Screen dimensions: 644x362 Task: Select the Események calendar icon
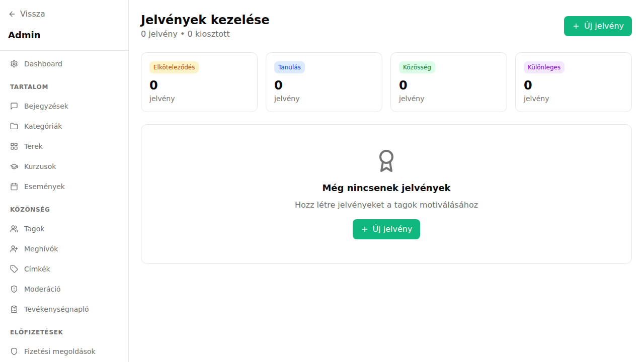13,186
